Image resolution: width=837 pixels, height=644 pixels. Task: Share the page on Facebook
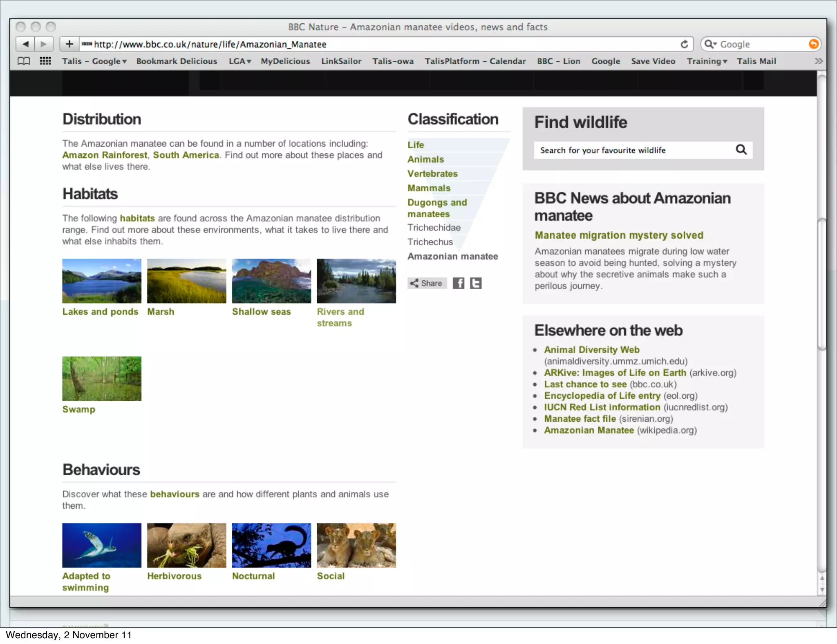458,283
